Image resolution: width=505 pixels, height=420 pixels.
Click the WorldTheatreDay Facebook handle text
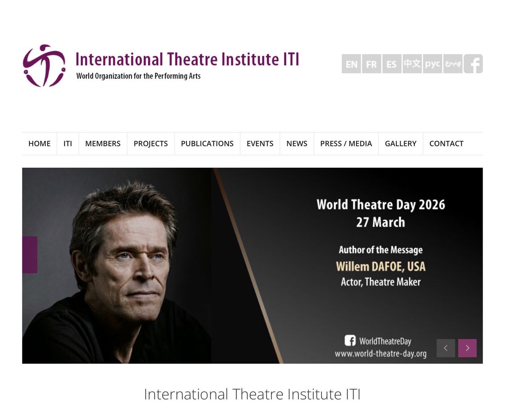385,341
